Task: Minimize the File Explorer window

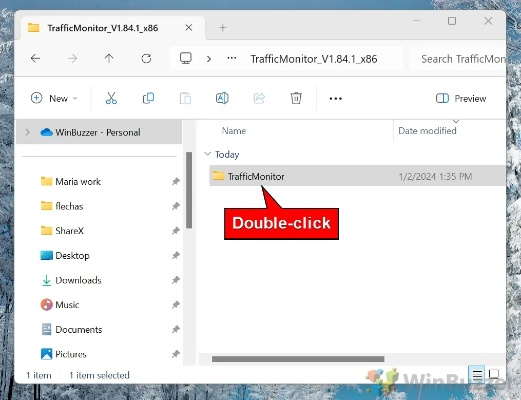Action: [416, 21]
